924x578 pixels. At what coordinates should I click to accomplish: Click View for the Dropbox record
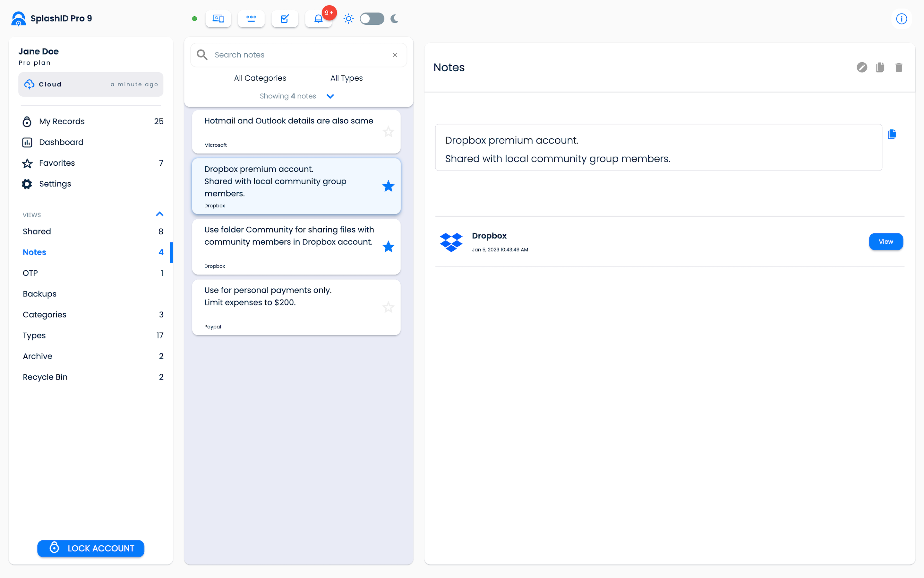[x=886, y=241]
